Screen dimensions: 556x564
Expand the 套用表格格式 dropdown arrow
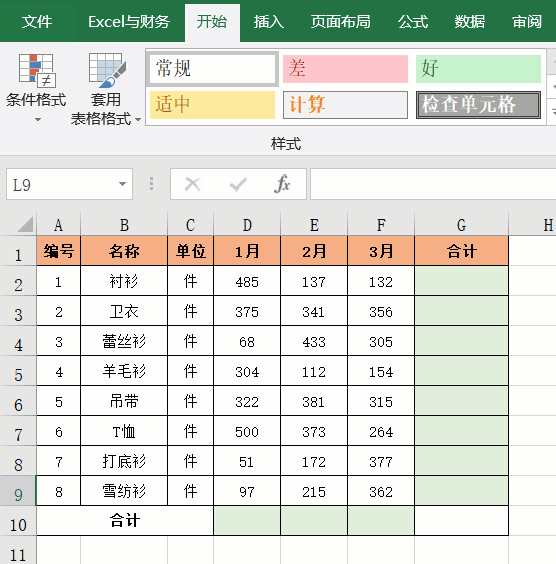tap(138, 119)
